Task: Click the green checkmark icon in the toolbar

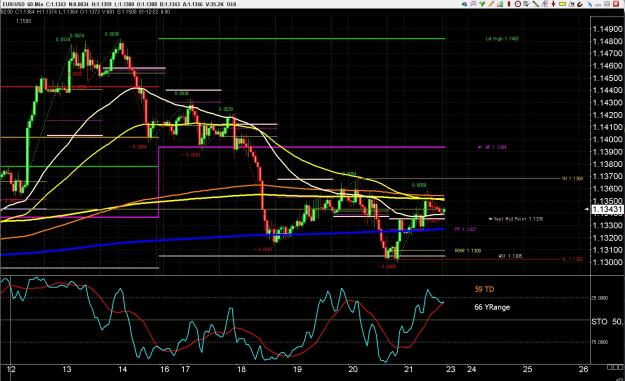Action: pyautogui.click(x=482, y=4)
